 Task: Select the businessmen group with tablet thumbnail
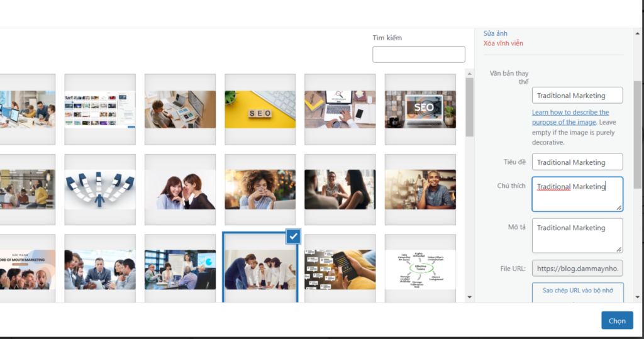coord(100,269)
